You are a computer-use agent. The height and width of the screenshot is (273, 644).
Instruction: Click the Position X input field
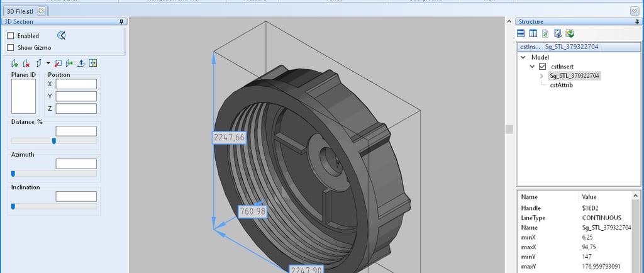[76, 84]
